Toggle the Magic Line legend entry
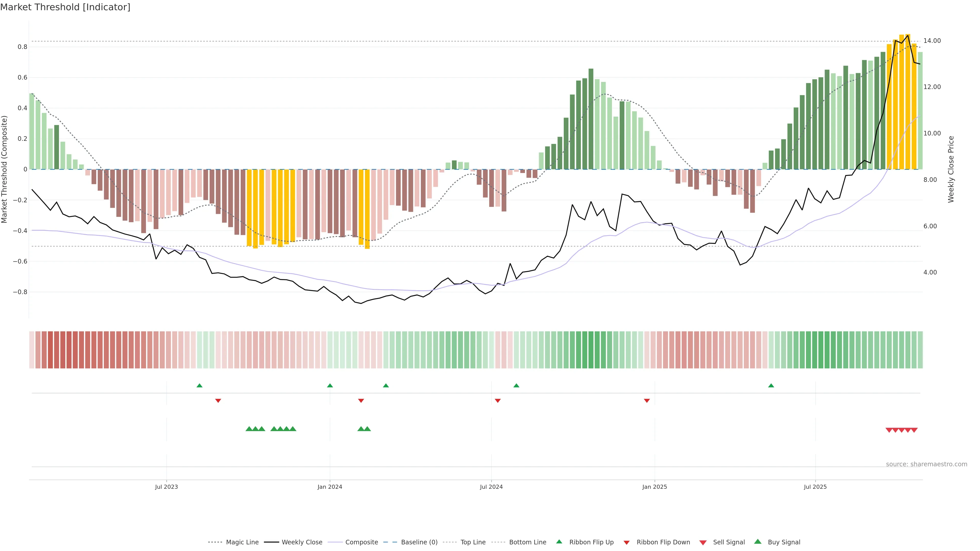Viewport: 980px width, 551px height. click(242, 542)
